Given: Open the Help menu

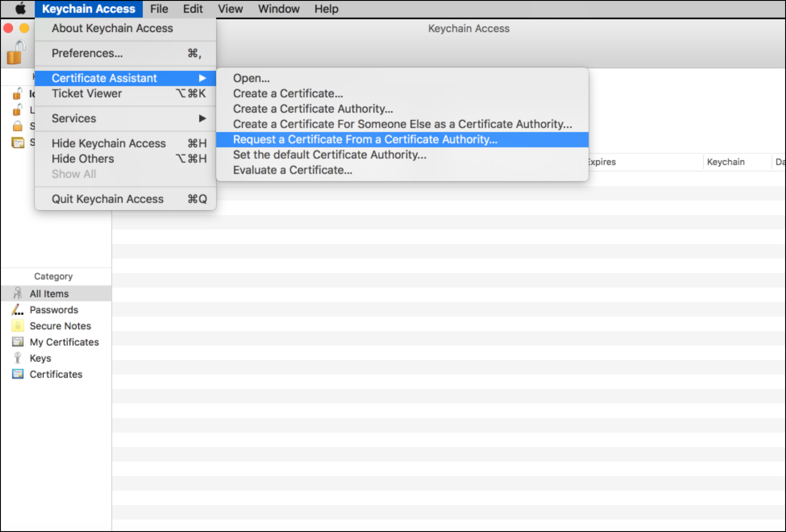Looking at the screenshot, I should [326, 9].
